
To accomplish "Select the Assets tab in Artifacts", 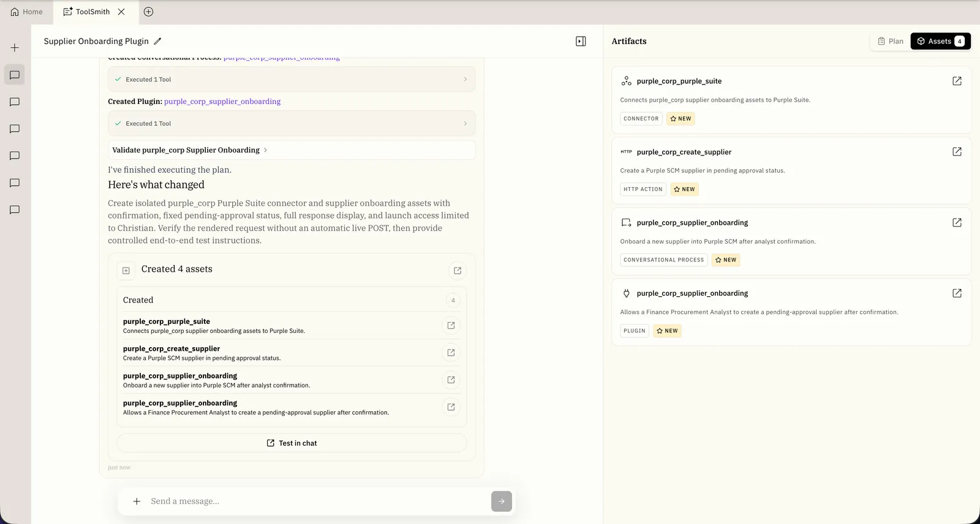I will click(x=941, y=41).
